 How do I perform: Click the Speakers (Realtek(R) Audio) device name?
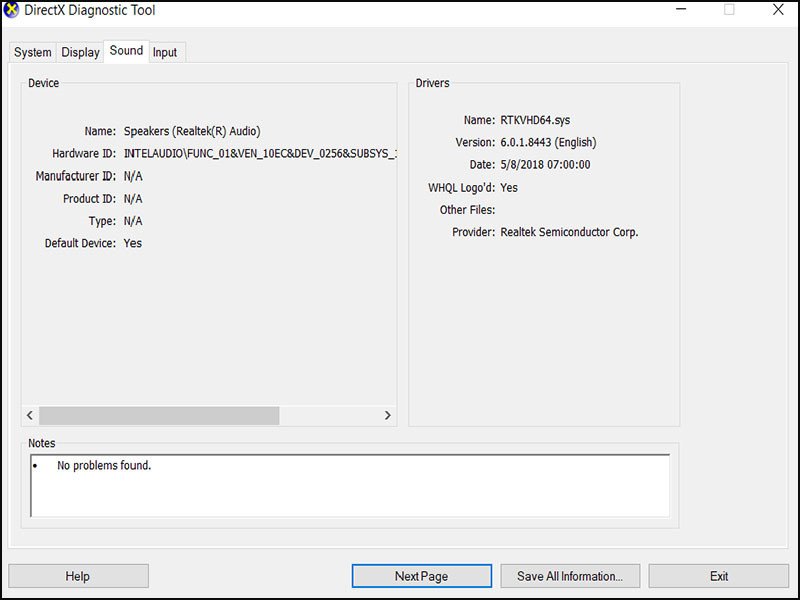(x=192, y=131)
